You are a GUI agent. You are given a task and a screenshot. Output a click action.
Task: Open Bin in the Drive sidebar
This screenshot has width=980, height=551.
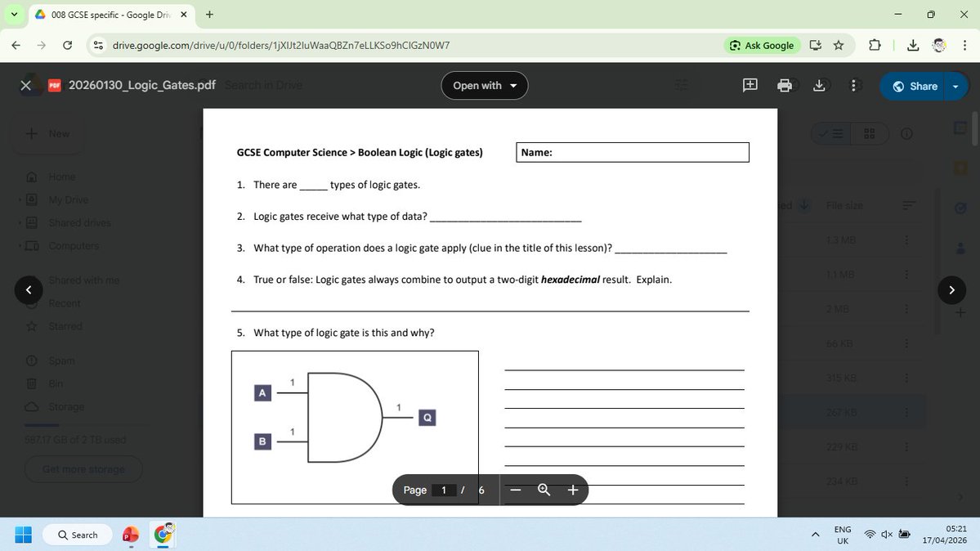[x=56, y=384]
